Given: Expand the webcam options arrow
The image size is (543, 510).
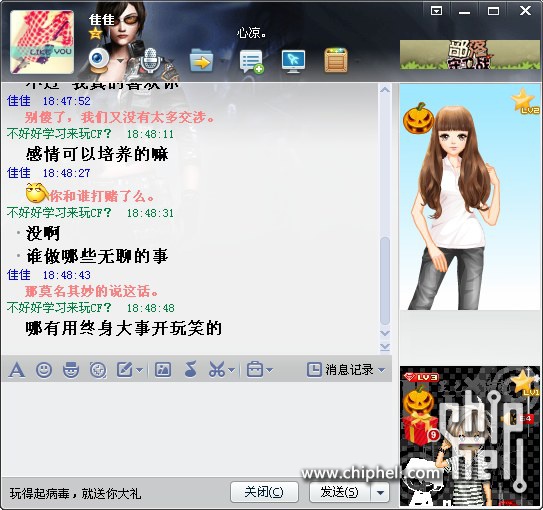Looking at the screenshot, I should click(120, 61).
